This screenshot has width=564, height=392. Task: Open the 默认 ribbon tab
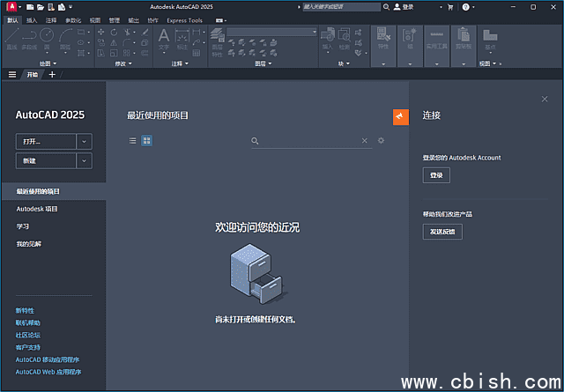pyautogui.click(x=12, y=20)
